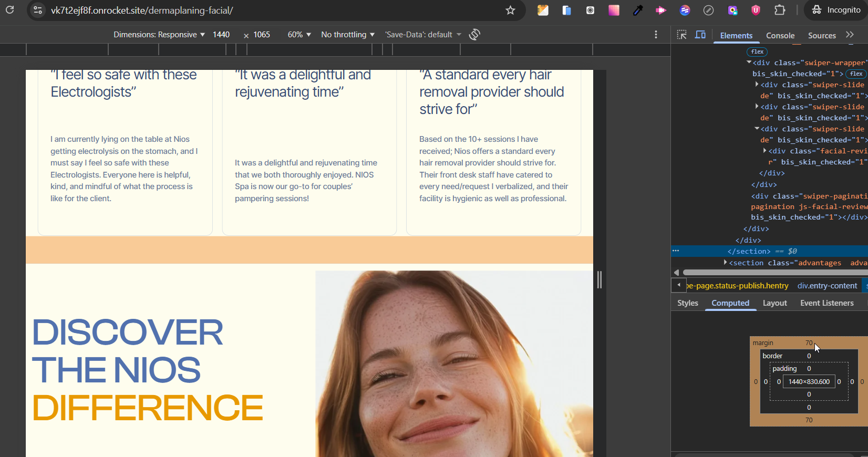Click the page URL in the address bar
This screenshot has width=868, height=457.
pyautogui.click(x=142, y=11)
